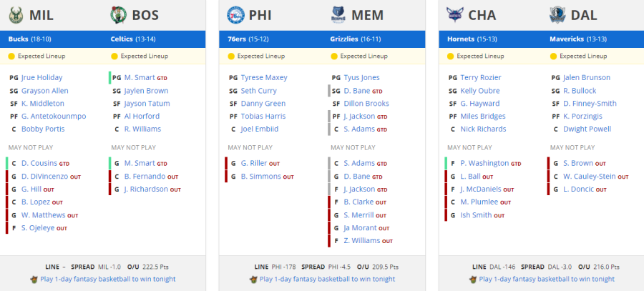
Task: Open Jayson Tatum player link
Action: 147,104
